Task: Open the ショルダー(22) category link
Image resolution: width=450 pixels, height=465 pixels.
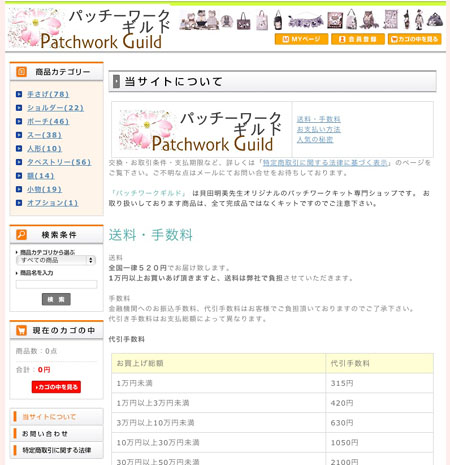Action: point(55,108)
